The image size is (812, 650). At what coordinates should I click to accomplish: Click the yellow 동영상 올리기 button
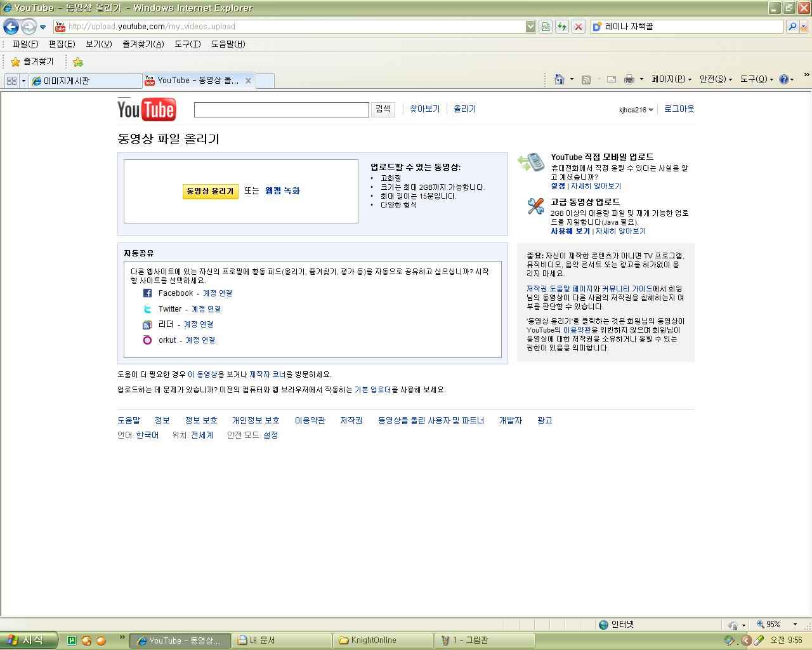click(210, 191)
